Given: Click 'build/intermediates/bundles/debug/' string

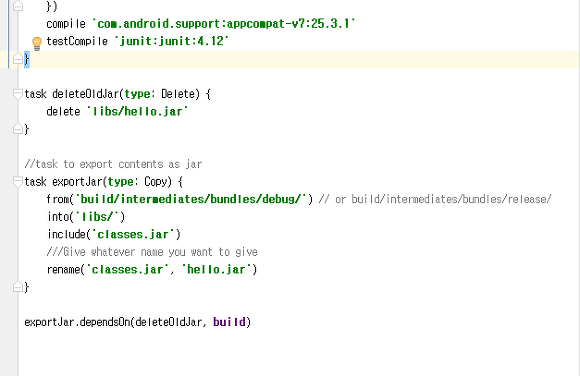Looking at the screenshot, I should (191, 199).
